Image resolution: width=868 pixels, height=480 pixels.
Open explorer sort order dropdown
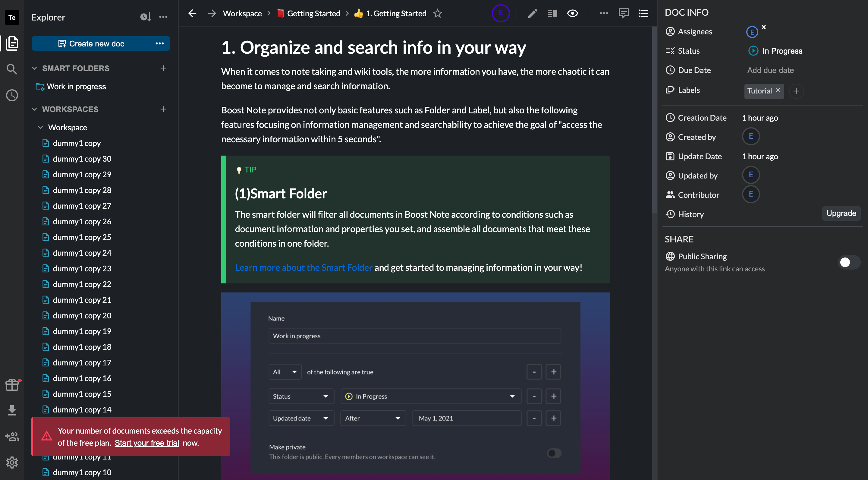pos(145,17)
